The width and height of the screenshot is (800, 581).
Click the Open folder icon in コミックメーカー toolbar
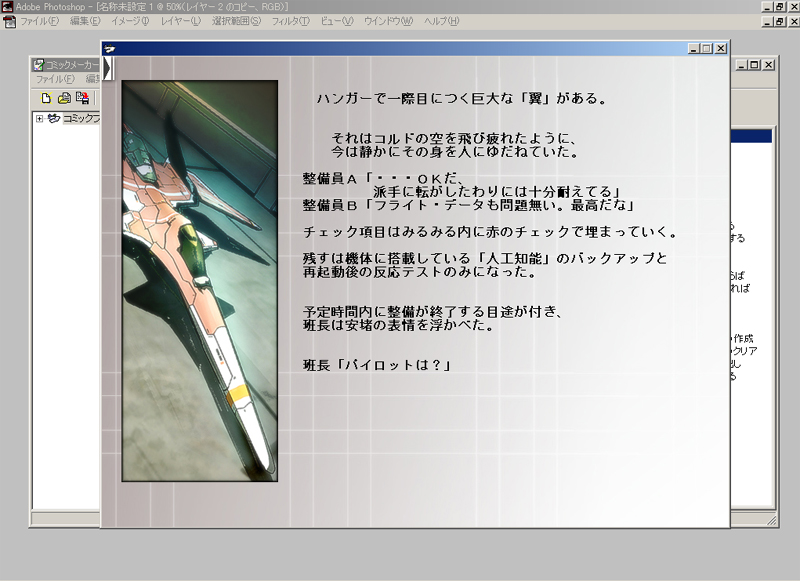click(64, 98)
